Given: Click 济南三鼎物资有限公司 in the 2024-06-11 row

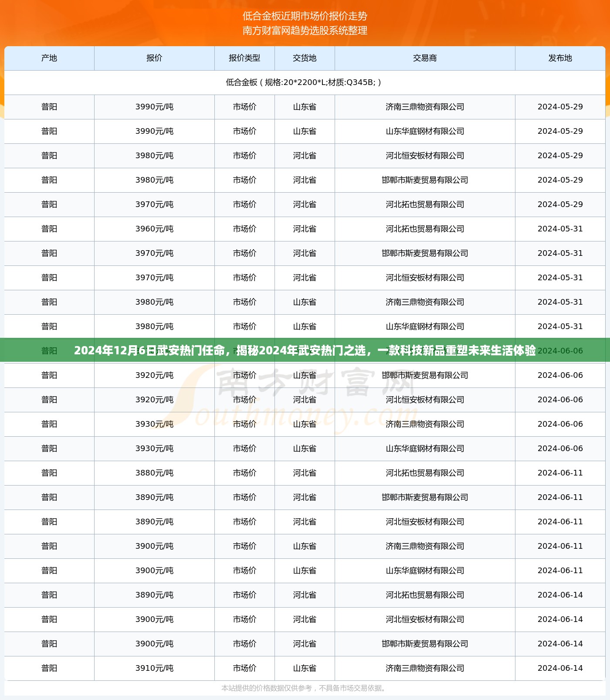Looking at the screenshot, I should tap(425, 546).
